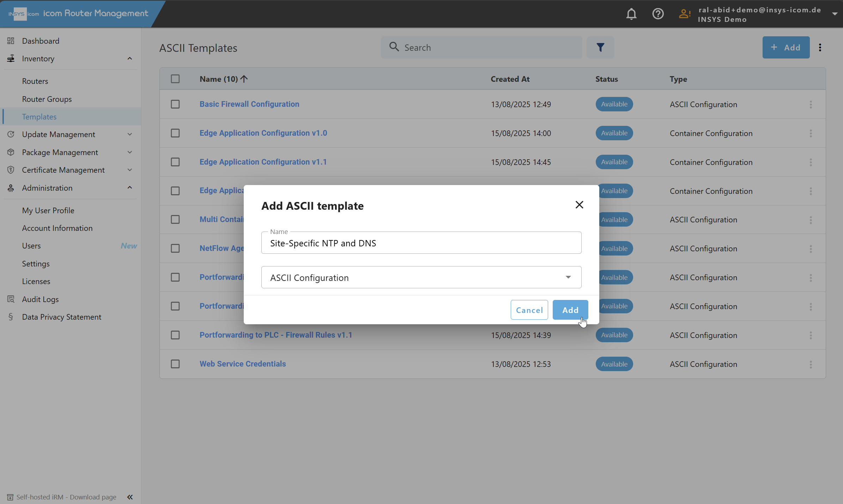
Task: Collapse the sidebar with double chevron
Action: click(130, 497)
